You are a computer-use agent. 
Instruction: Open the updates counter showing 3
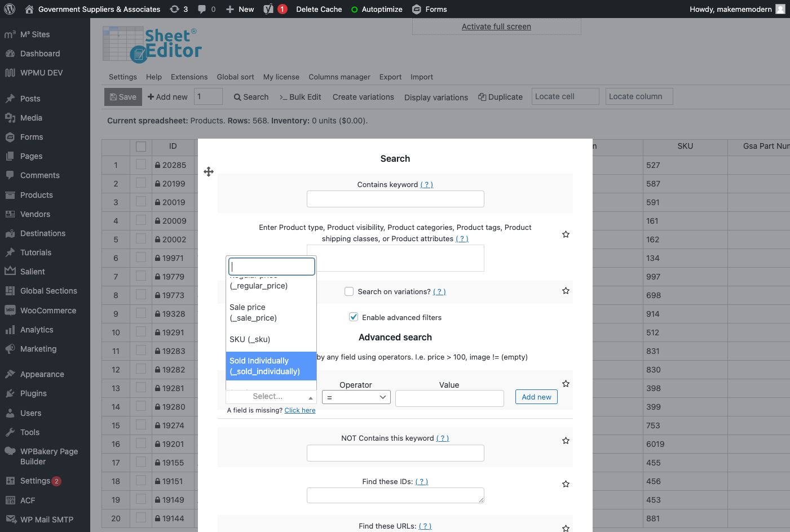click(179, 9)
